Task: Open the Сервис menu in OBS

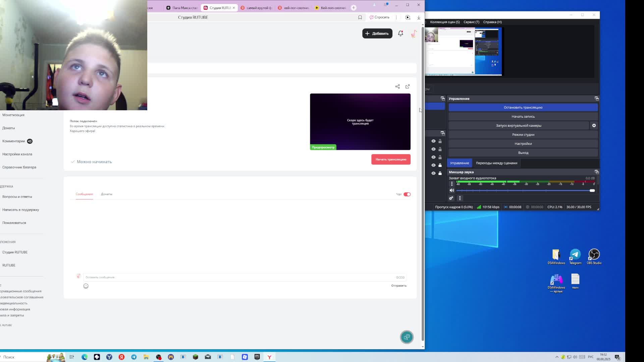Action: pyautogui.click(x=471, y=22)
